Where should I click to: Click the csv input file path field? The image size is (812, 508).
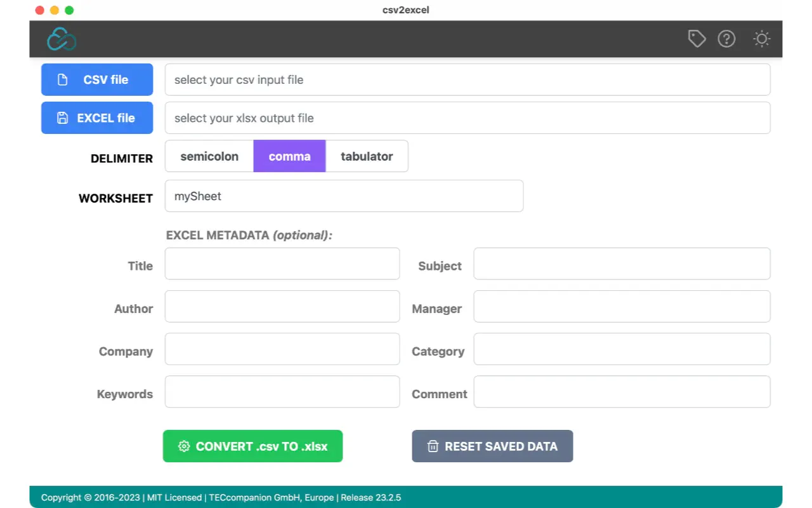tap(467, 79)
